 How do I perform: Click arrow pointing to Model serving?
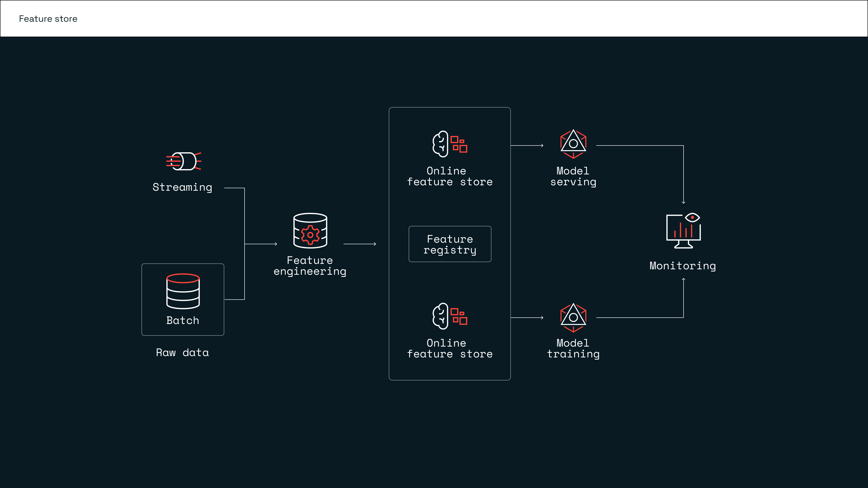[x=527, y=145]
